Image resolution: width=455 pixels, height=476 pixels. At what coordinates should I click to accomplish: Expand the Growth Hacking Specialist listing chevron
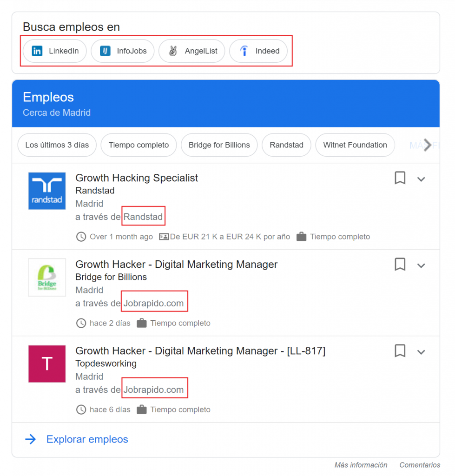point(421,179)
